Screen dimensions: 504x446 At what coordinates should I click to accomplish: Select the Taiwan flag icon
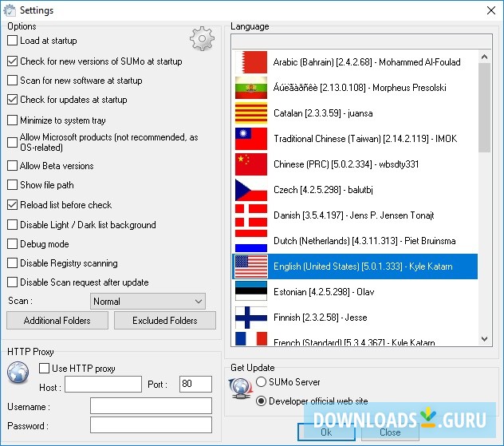251,139
